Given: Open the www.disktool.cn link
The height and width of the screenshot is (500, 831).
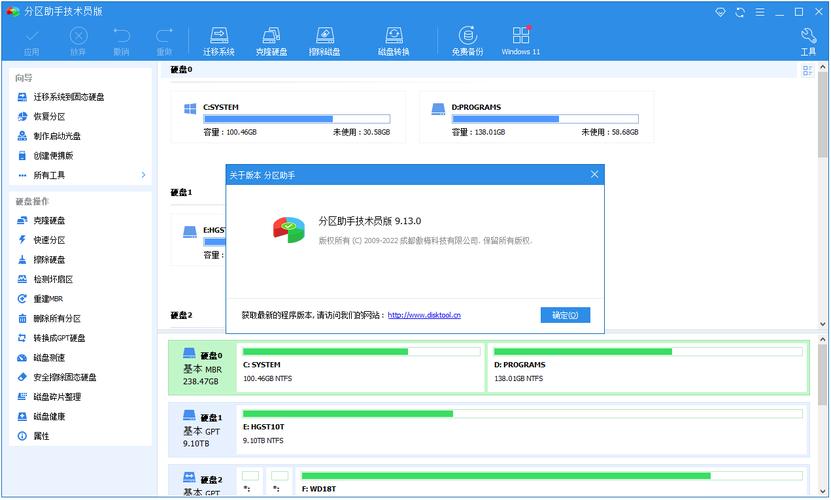Looking at the screenshot, I should 424,315.
